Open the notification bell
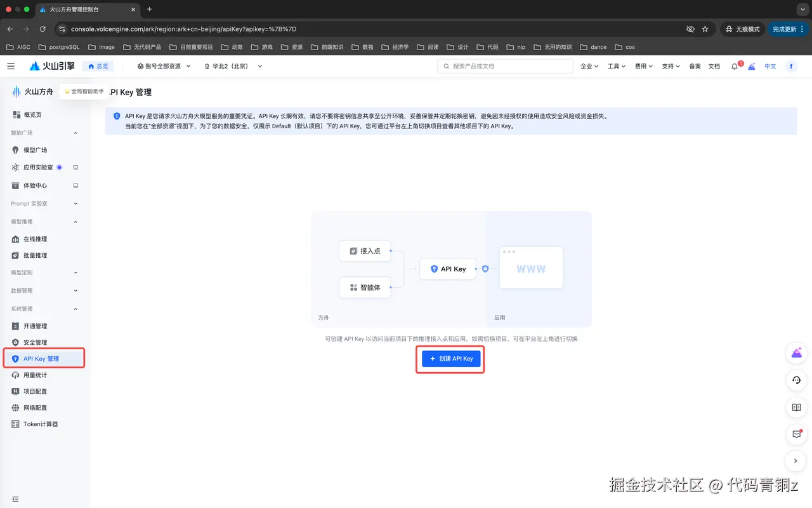Viewport: 812px width, 508px height. (735, 66)
